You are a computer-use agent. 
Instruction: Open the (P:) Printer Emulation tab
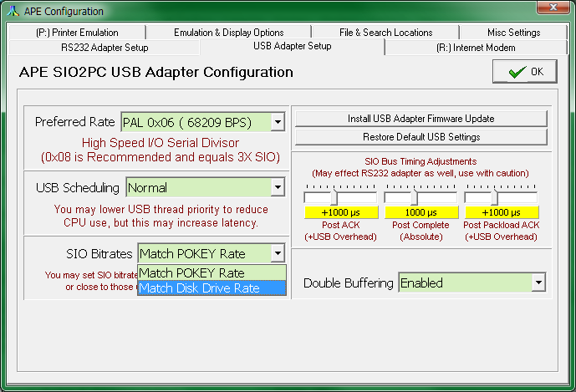77,33
